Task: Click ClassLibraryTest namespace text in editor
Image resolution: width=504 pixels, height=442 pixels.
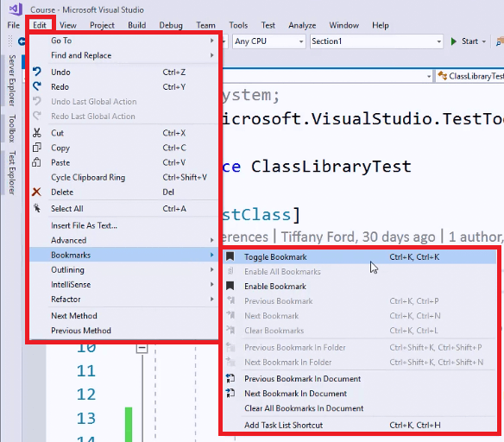Action: pyautogui.click(x=331, y=167)
